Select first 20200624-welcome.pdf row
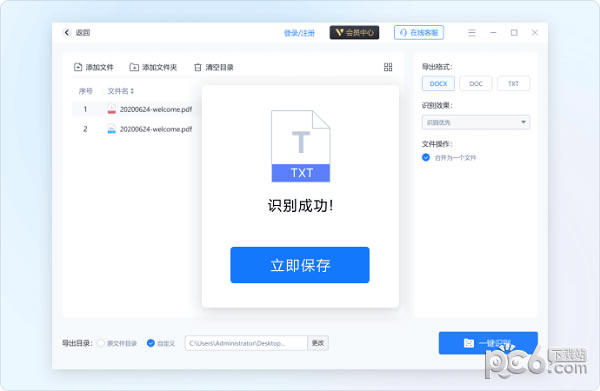Screen dimensions: 600x391 click(137, 109)
